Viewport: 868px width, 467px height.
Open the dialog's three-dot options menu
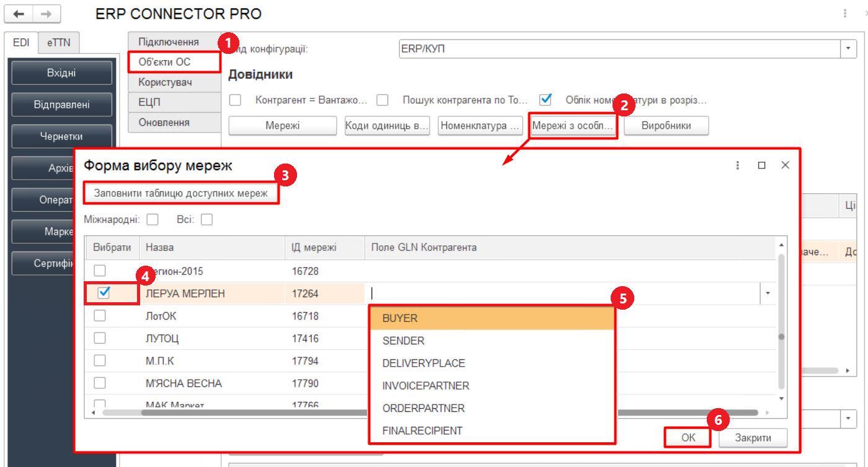pos(738,165)
